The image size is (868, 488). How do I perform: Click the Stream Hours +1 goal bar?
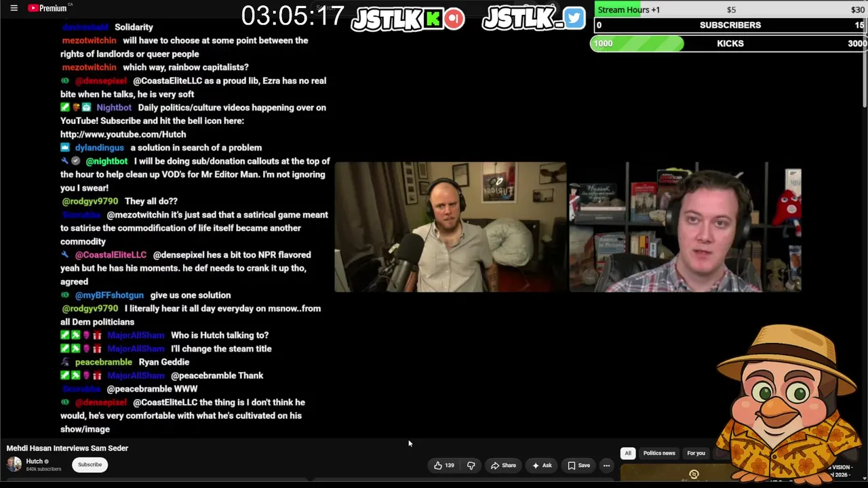[730, 9]
